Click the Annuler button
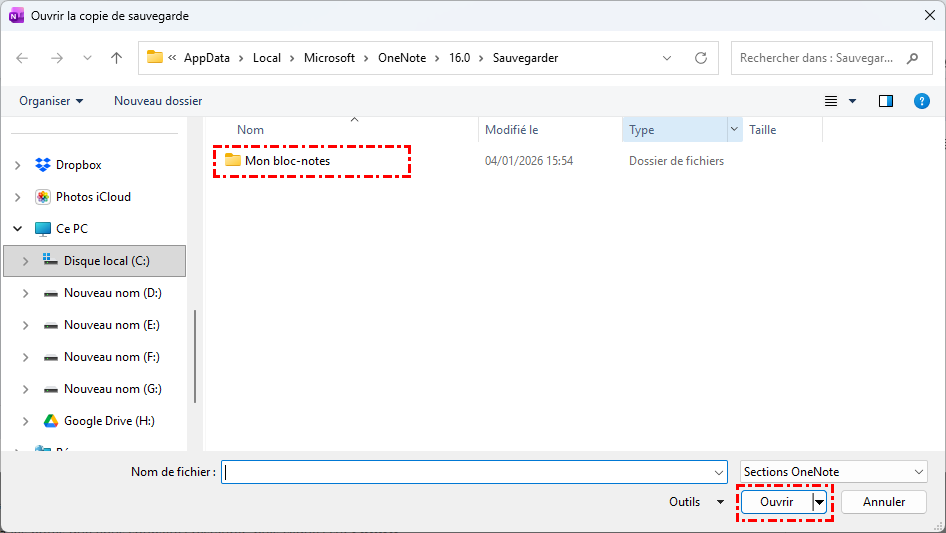 [883, 502]
